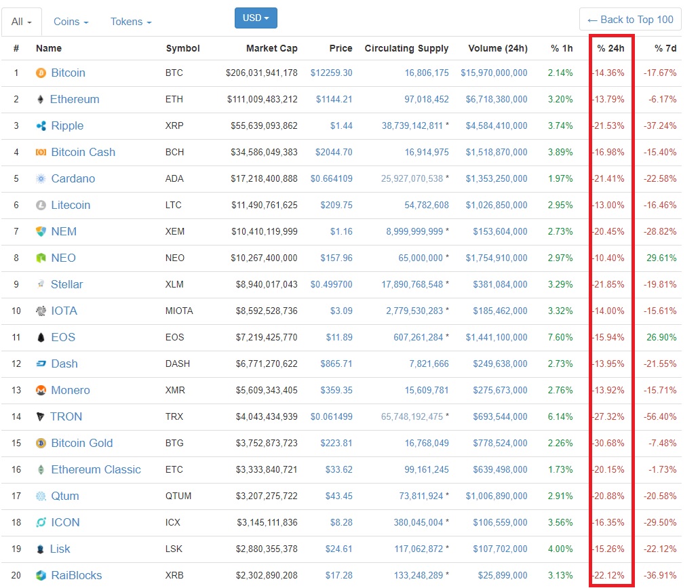Image resolution: width=700 pixels, height=588 pixels.
Task: Click the LSK symbol cell
Action: [x=174, y=549]
